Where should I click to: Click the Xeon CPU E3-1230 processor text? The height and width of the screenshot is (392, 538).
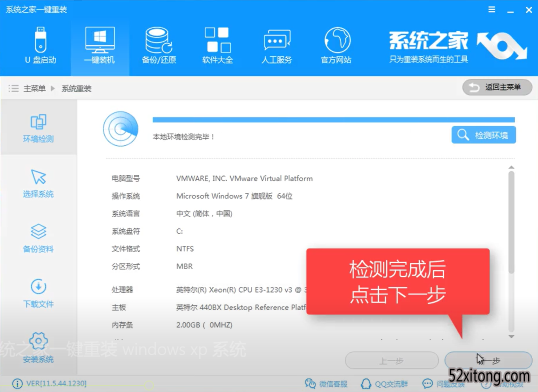pos(241,289)
